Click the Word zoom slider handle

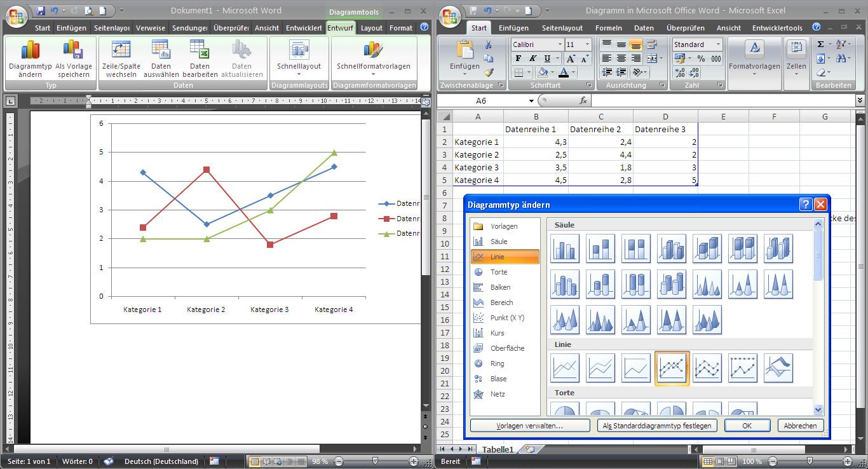pos(375,461)
